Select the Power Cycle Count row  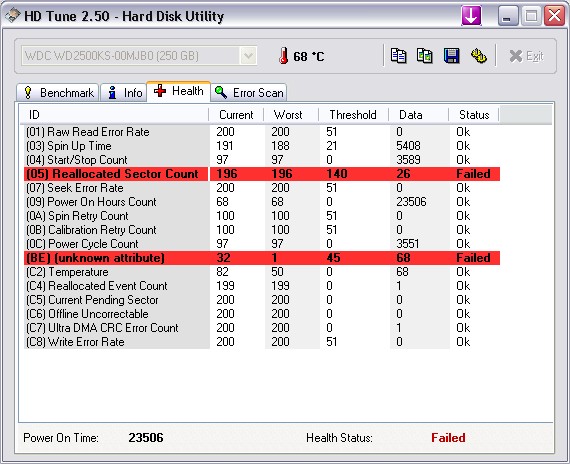click(262, 244)
